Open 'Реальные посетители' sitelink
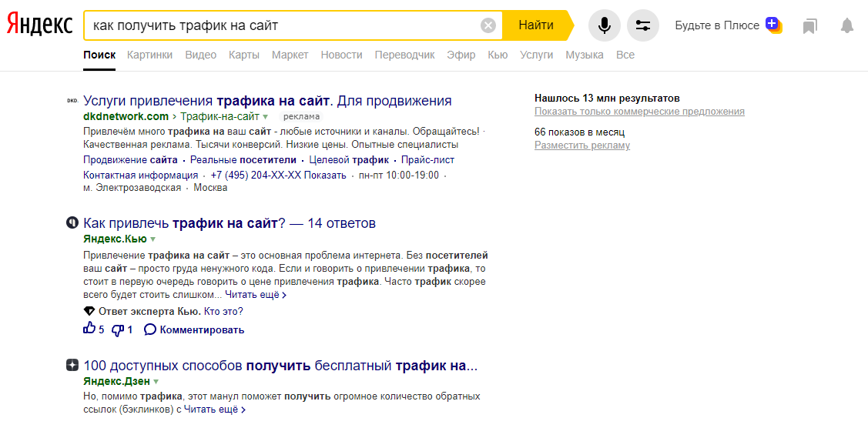The image size is (868, 428). [x=243, y=160]
